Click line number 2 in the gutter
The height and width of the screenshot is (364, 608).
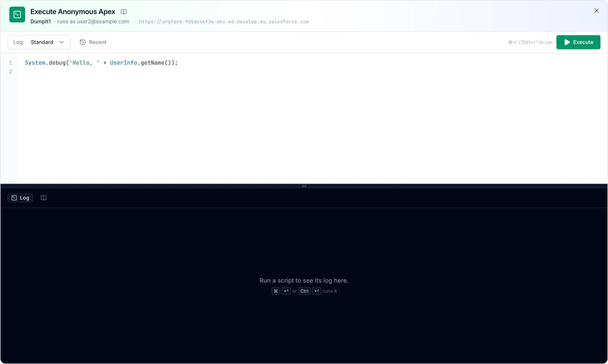pos(11,72)
